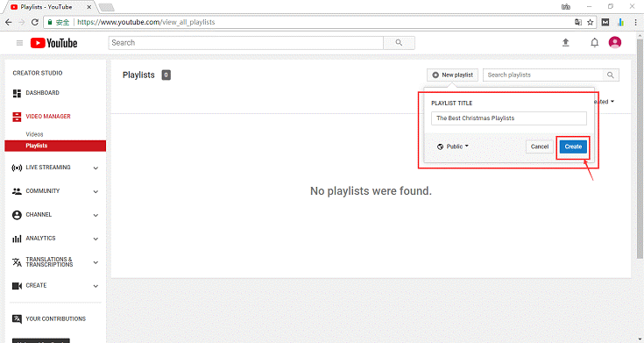Open Videos under Video Manager

34,134
